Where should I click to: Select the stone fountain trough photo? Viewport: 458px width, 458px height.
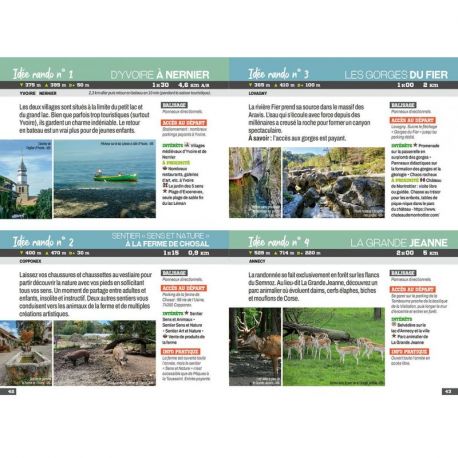(26, 353)
